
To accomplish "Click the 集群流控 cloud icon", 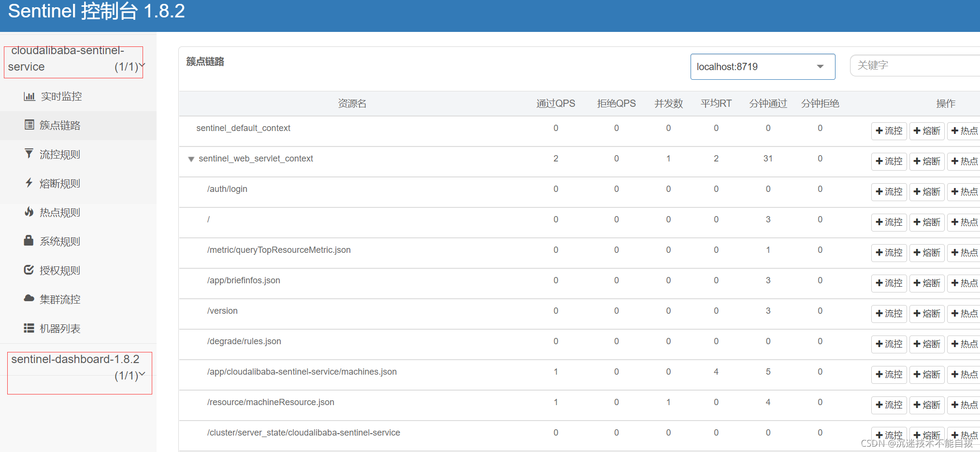I will coord(29,298).
